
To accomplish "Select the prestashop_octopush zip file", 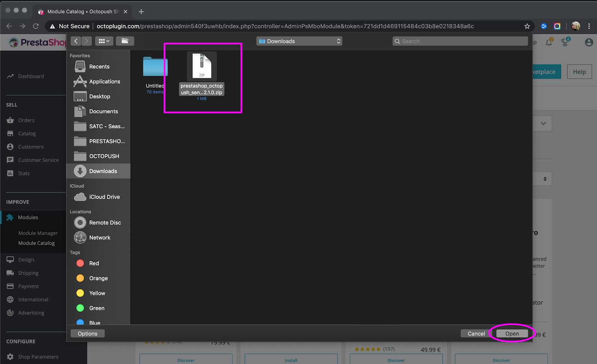I will coord(201,76).
